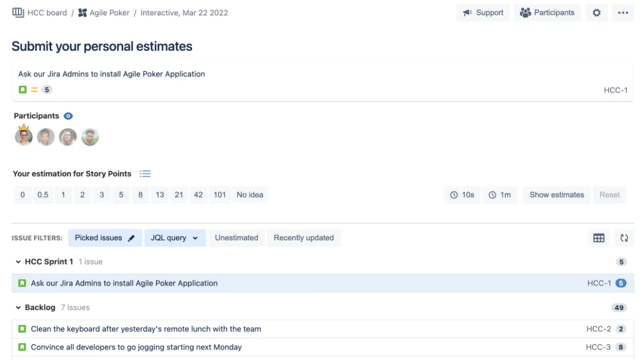Click the HCC Sprint 1 total badge 5
Screen dimensions: 644x360
(x=621, y=262)
